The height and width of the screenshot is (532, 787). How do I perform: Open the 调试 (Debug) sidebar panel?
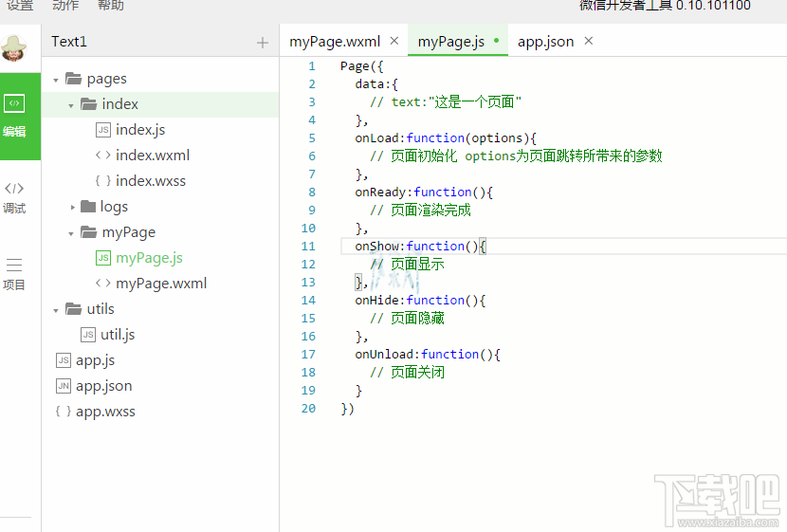[x=14, y=197]
